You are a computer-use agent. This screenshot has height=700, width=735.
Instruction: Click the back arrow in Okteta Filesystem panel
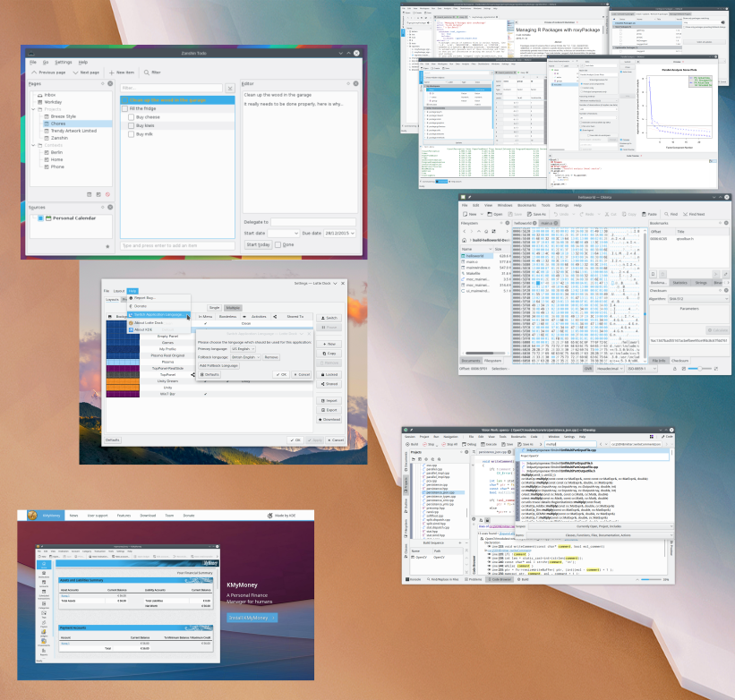[x=465, y=232]
